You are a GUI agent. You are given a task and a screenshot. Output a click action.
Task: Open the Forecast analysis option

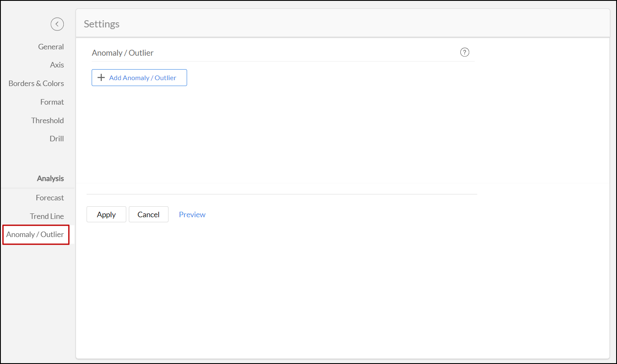pyautogui.click(x=50, y=198)
